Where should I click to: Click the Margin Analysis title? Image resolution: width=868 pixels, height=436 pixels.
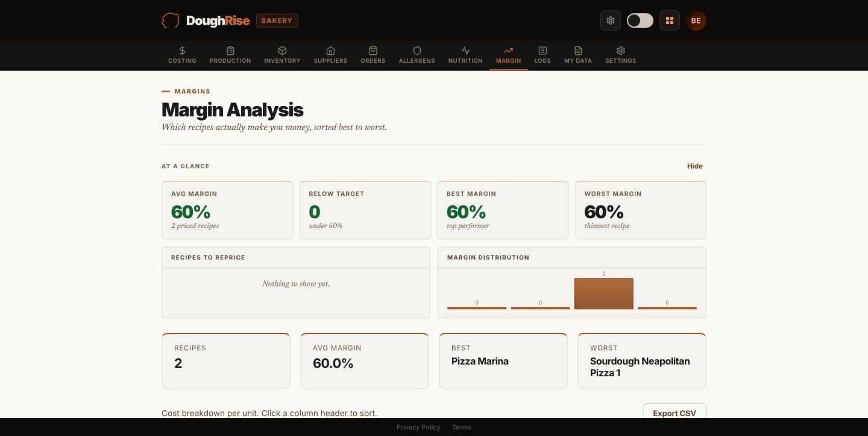[x=232, y=110]
